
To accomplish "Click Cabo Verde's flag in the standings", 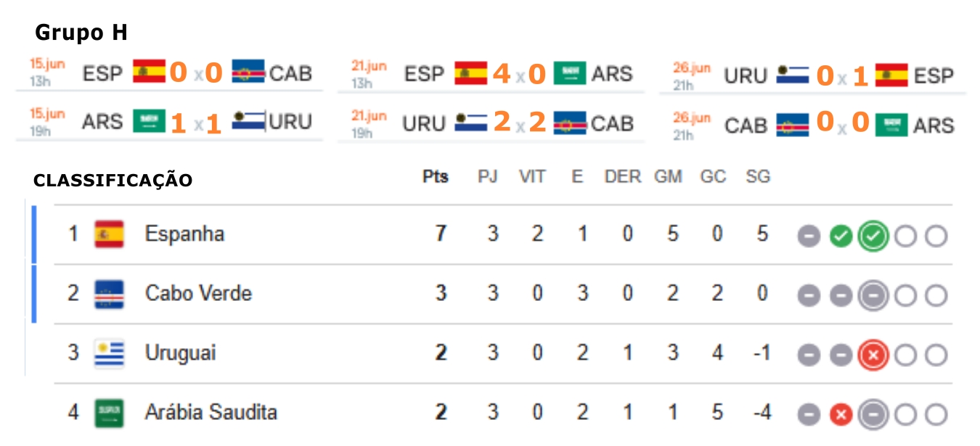I will pos(109,294).
